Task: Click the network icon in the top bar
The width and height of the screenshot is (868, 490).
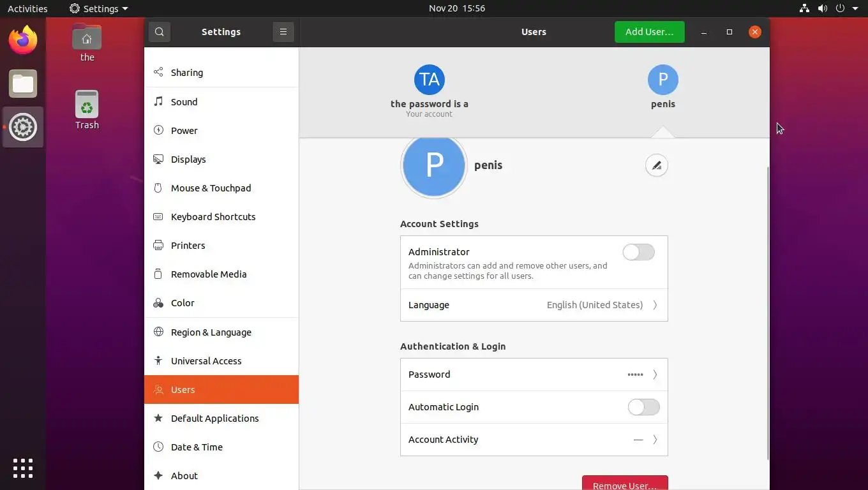Action: coord(804,8)
